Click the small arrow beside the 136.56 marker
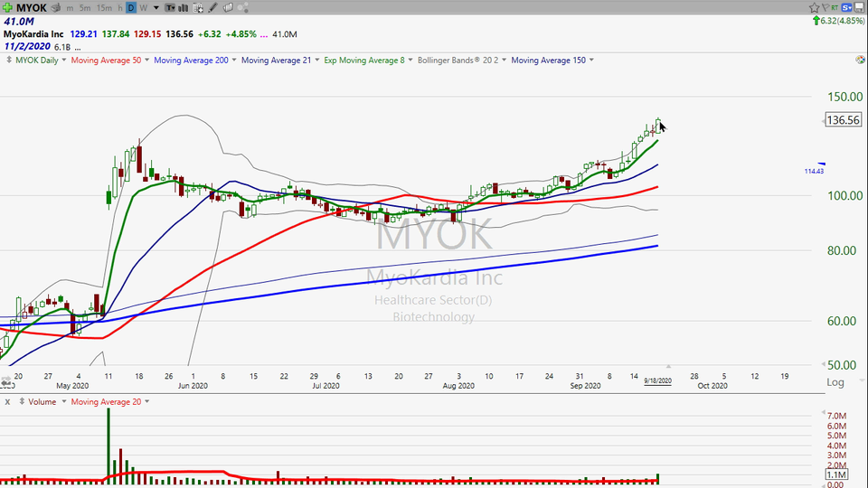This screenshot has height=488, width=868. pos(822,120)
